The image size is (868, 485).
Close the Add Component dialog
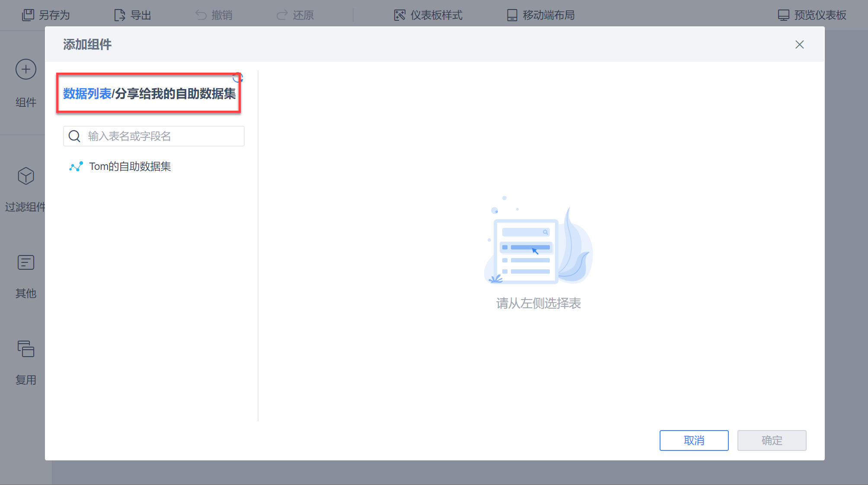click(x=799, y=45)
